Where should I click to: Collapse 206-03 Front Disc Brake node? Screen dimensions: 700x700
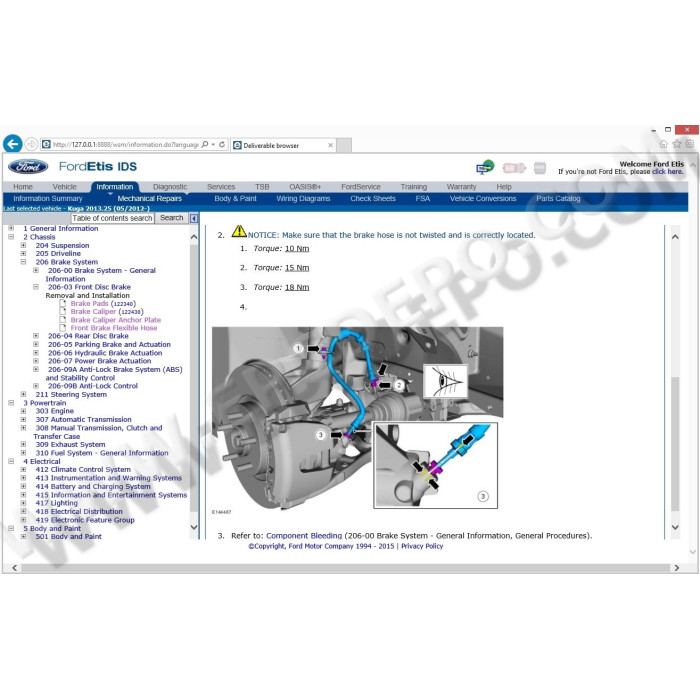36,287
